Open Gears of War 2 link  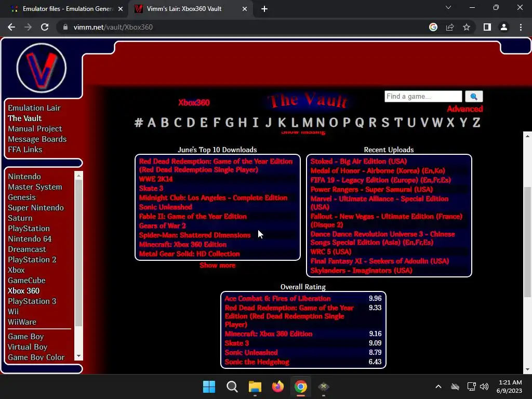(x=162, y=225)
